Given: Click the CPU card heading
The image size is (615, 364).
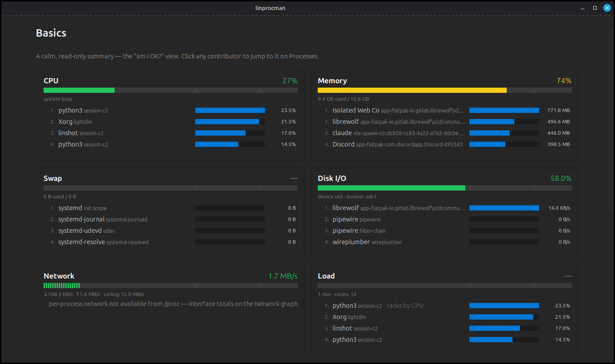Looking at the screenshot, I should coord(51,81).
